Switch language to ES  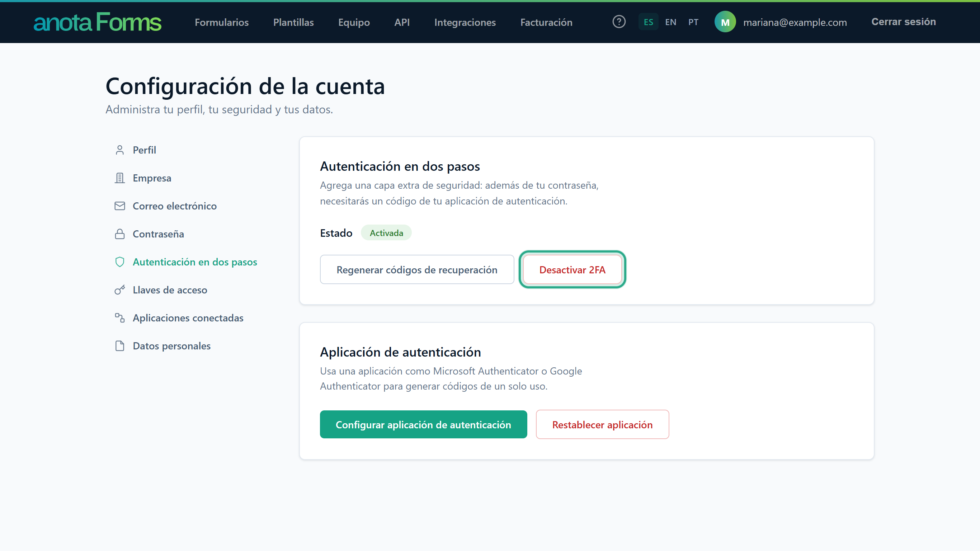[x=648, y=22]
